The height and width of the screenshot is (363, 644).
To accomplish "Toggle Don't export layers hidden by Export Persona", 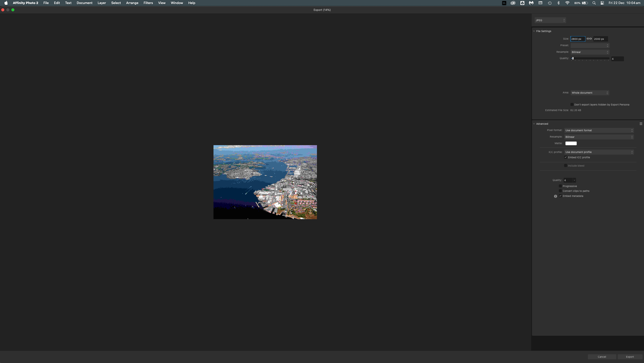I will pyautogui.click(x=572, y=105).
